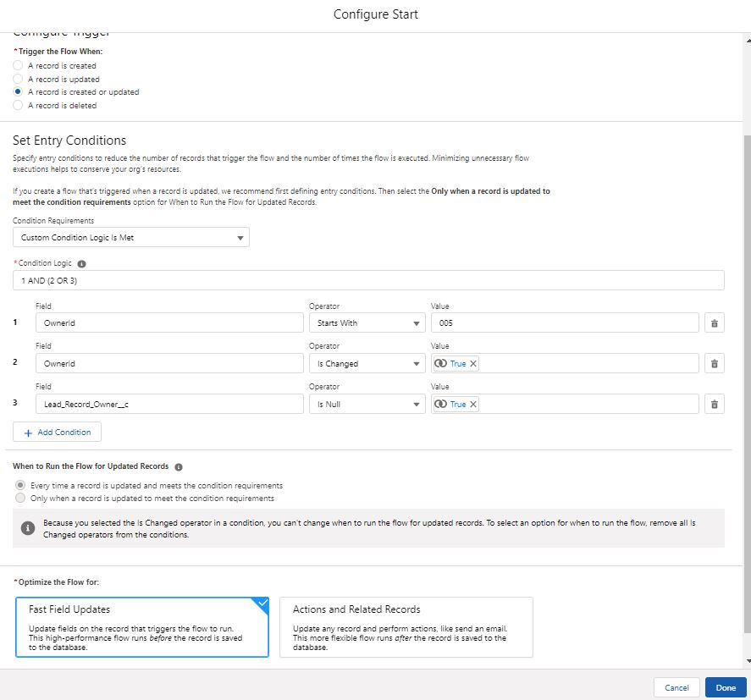
Task: Click trash icon for condition 2
Action: (x=714, y=363)
